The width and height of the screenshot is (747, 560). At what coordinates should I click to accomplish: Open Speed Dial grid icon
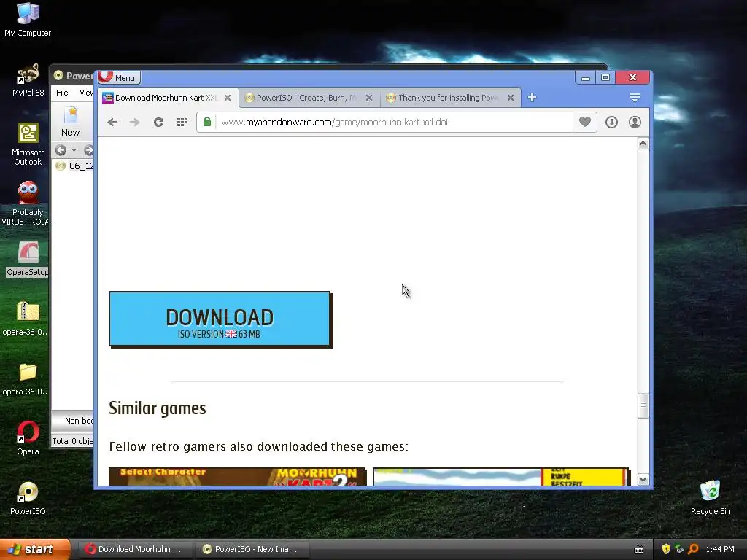tap(182, 122)
